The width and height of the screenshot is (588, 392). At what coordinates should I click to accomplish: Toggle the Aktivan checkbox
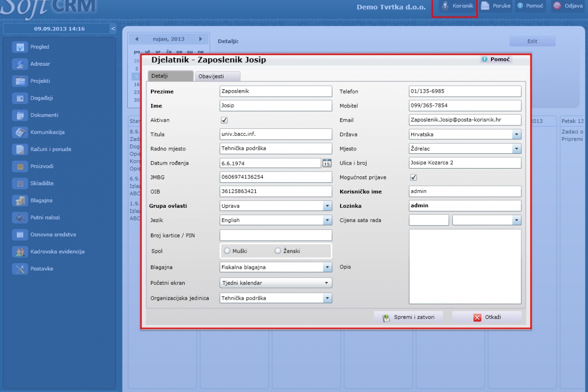point(224,120)
